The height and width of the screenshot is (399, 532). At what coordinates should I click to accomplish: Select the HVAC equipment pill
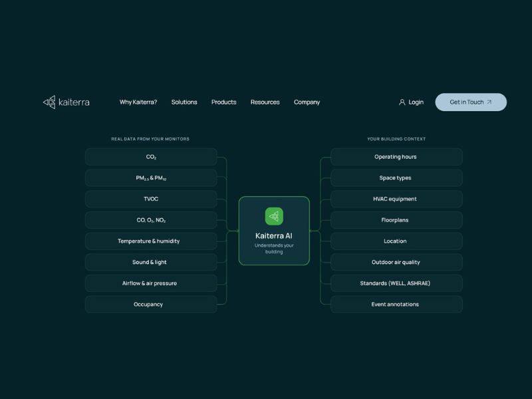tap(396, 199)
